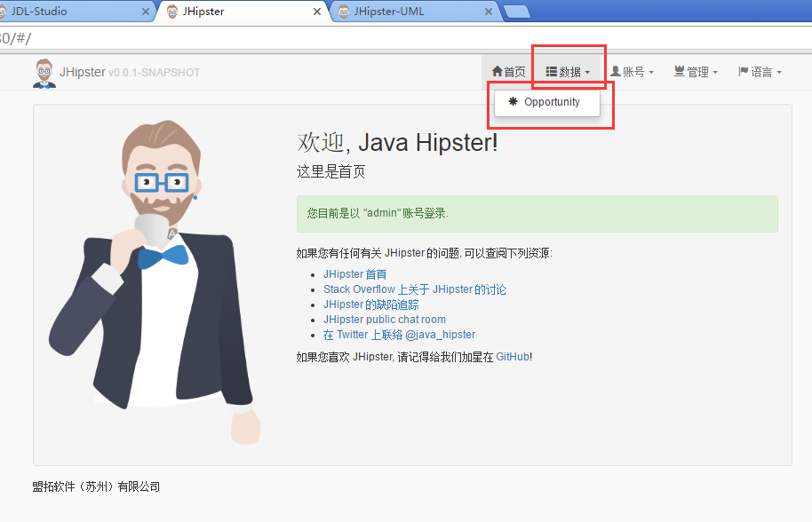
Task: Expand the 数据 entities dropdown
Action: [568, 72]
